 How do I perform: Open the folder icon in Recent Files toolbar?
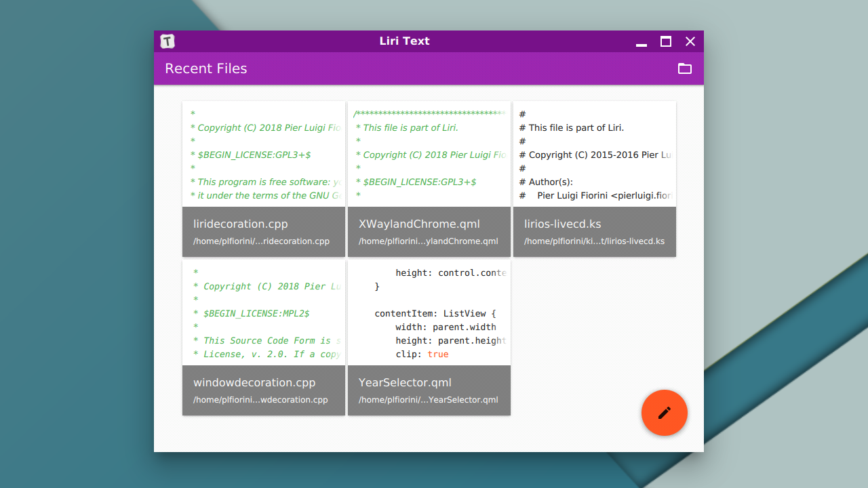(x=685, y=68)
